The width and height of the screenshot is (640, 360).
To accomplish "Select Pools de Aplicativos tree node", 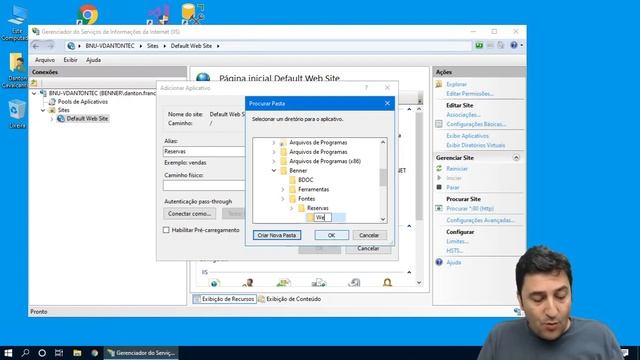I will pos(82,102).
